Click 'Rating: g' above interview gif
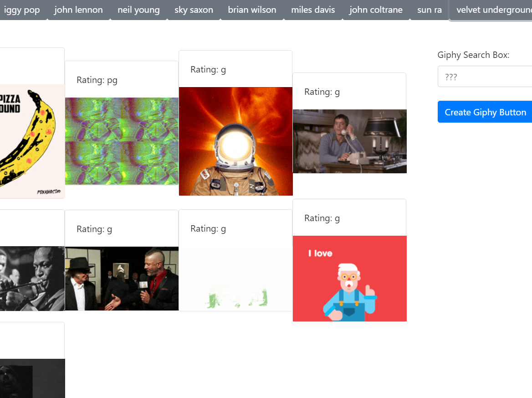The height and width of the screenshot is (398, 532). coord(94,229)
